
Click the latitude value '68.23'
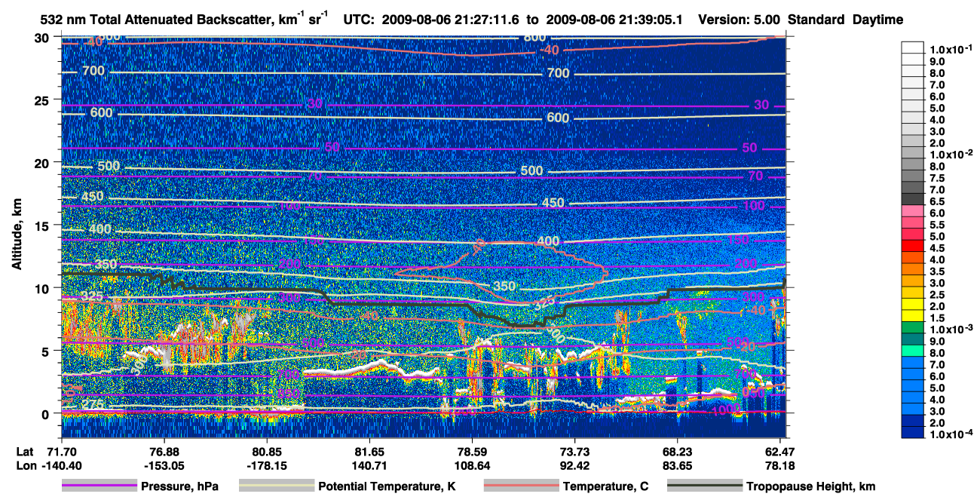tap(677, 451)
